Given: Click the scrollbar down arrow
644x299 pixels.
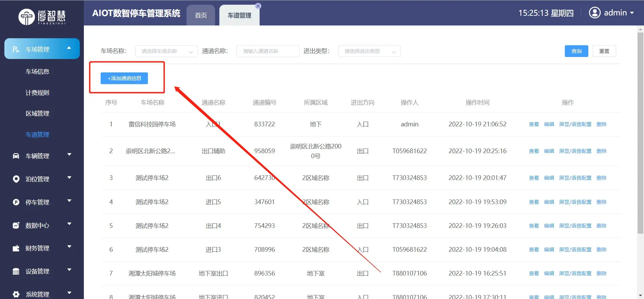Looking at the screenshot, I should coord(640,295).
